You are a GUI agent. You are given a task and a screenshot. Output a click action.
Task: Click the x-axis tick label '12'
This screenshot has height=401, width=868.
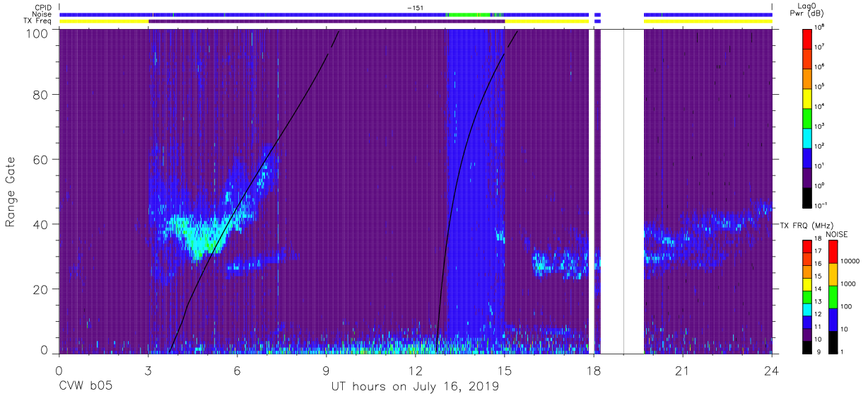point(416,370)
